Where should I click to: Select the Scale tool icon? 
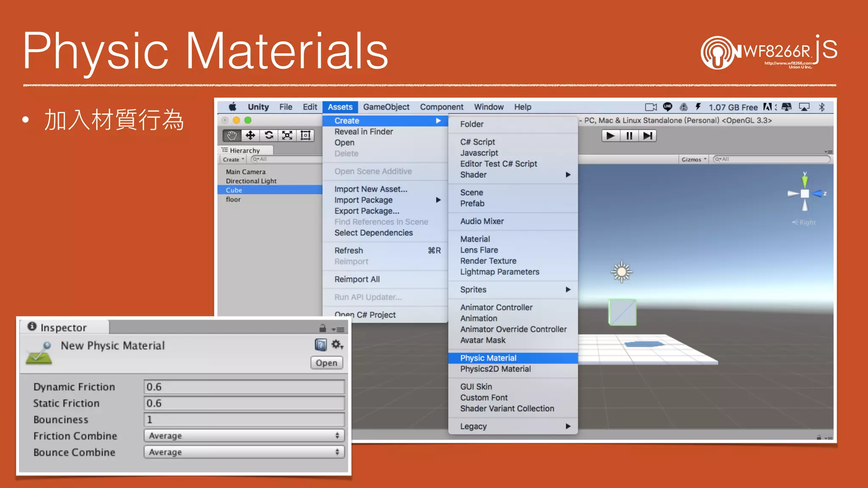coord(287,136)
